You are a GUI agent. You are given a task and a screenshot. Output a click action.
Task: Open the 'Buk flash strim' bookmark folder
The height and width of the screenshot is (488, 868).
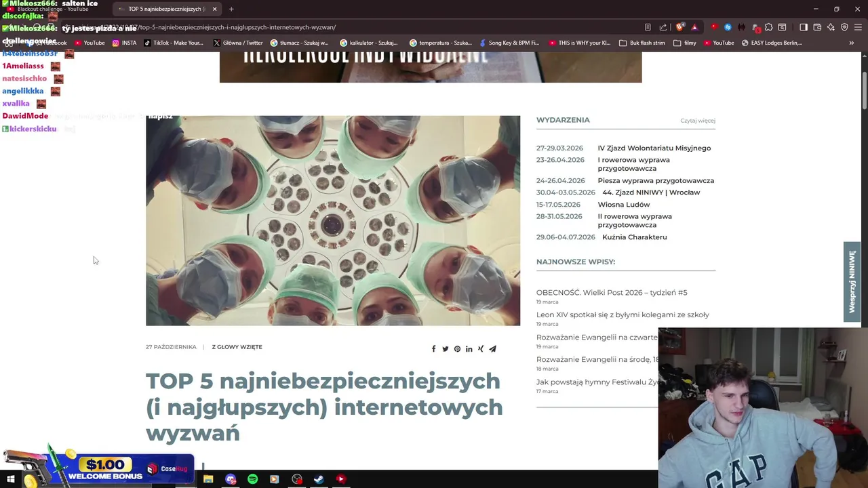[x=642, y=43]
